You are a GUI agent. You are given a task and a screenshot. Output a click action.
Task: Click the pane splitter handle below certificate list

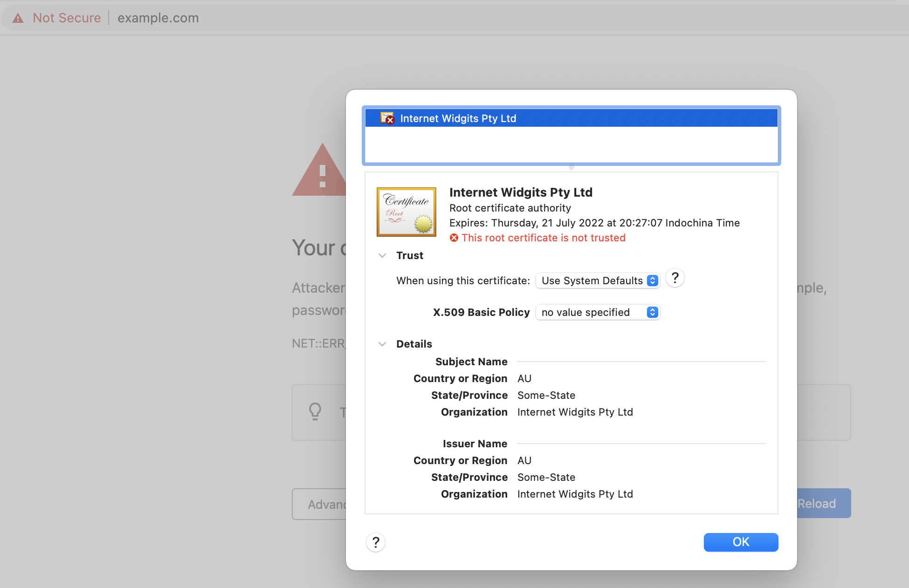point(572,167)
